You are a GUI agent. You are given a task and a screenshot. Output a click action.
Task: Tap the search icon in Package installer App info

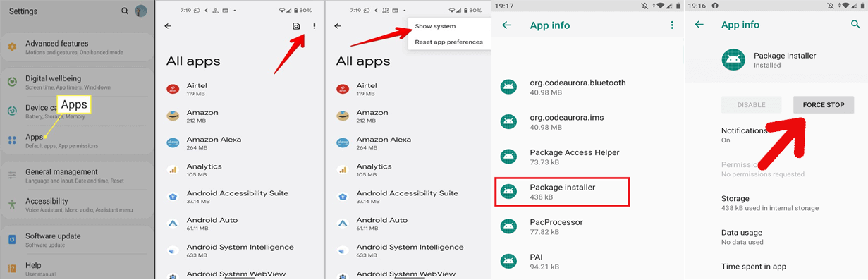(856, 24)
